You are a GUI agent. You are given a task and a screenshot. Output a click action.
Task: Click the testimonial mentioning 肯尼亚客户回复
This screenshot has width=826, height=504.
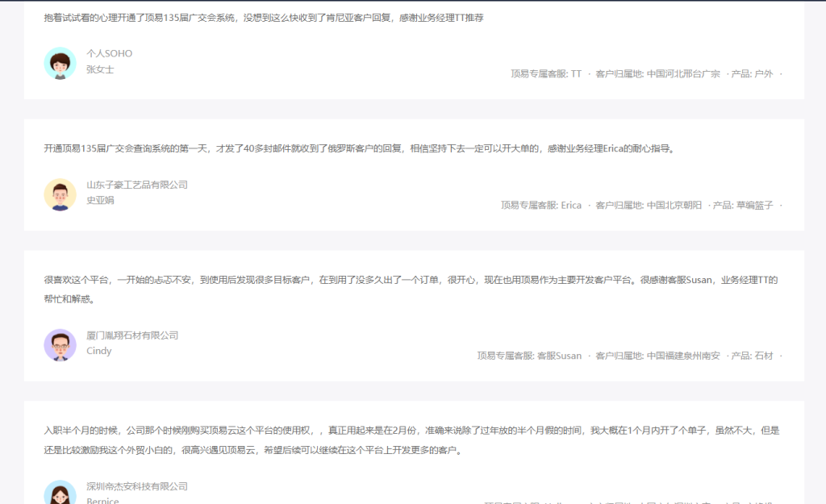tap(264, 17)
